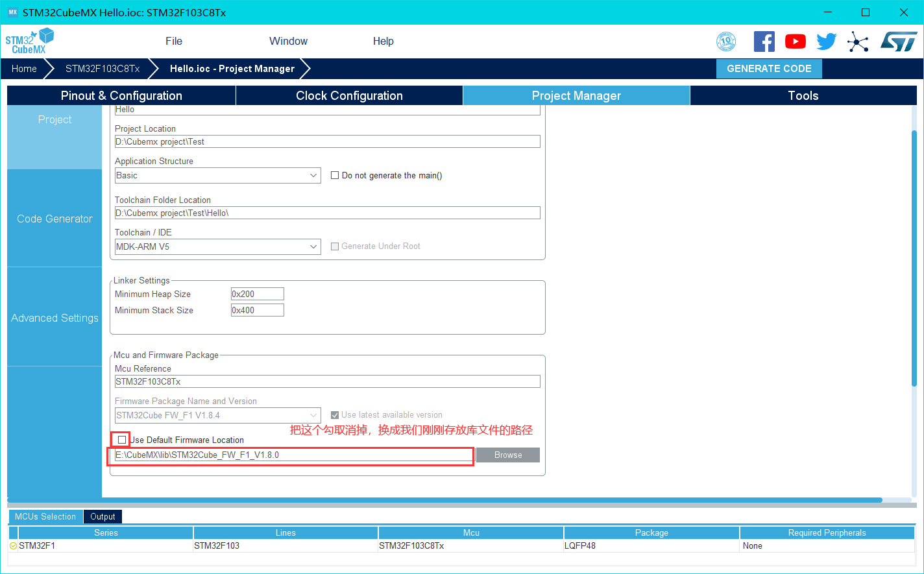Open the ST YouTube channel icon
The height and width of the screenshot is (574, 924).
point(795,42)
